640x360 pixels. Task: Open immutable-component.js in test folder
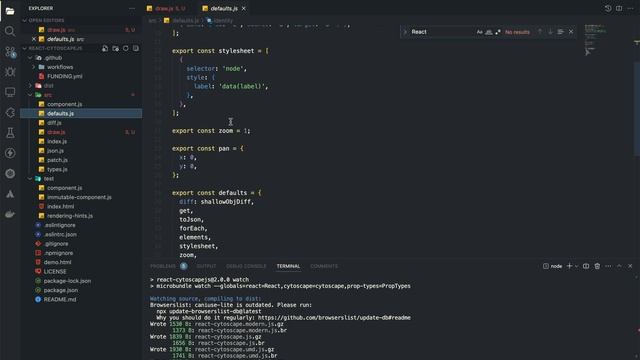pos(79,197)
